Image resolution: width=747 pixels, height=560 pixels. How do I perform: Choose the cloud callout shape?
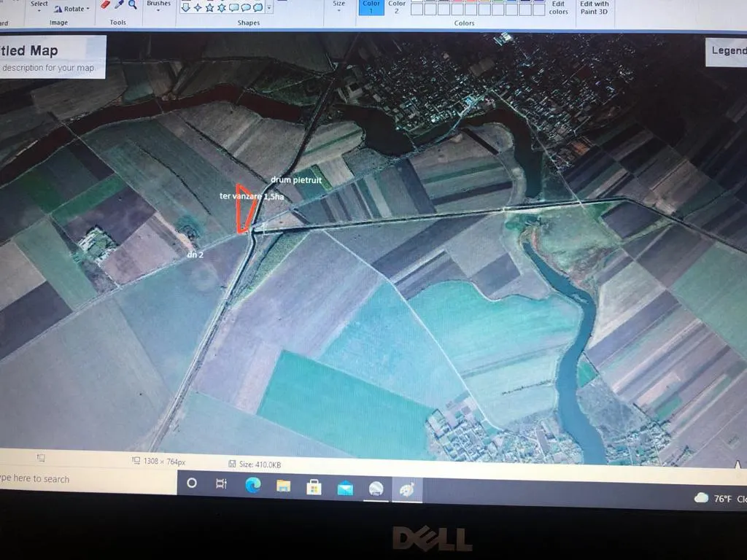point(258,7)
